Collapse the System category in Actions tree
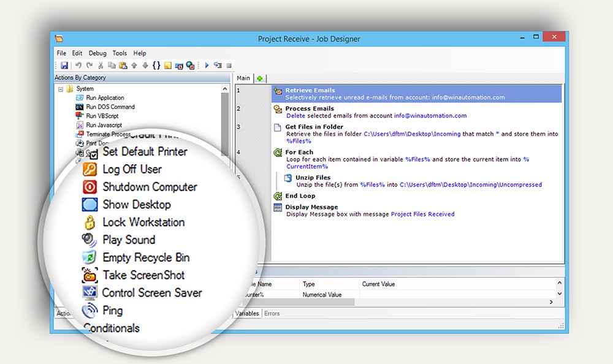The height and width of the screenshot is (364, 613). [59, 88]
